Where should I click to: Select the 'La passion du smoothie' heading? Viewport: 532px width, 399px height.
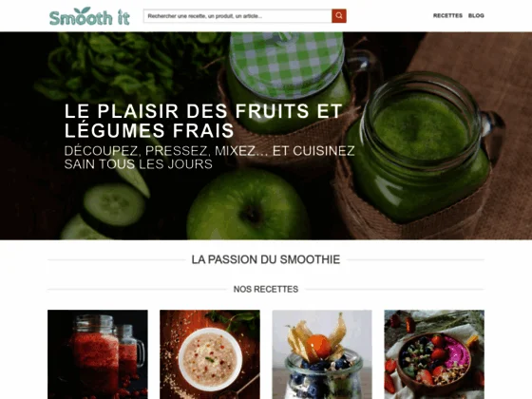coord(266,259)
